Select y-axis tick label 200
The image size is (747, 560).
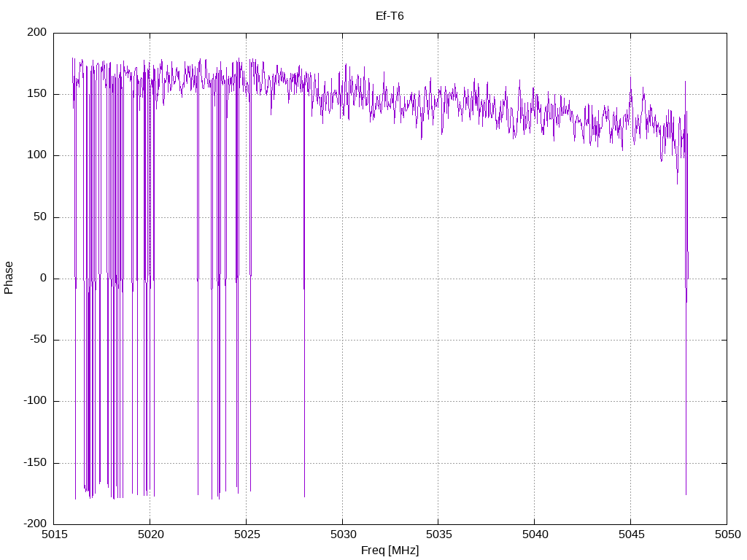pyautogui.click(x=37, y=32)
